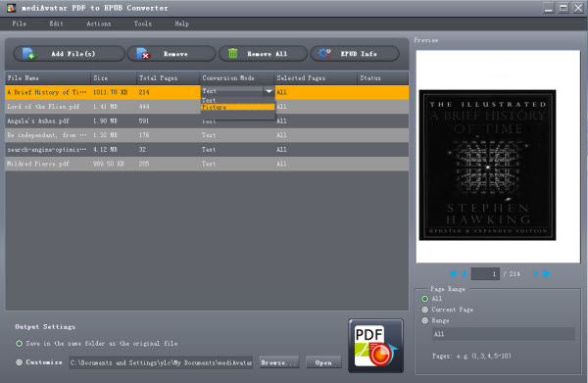This screenshot has height=383, width=588.
Task: Minimize the converter window
Action: (549, 8)
